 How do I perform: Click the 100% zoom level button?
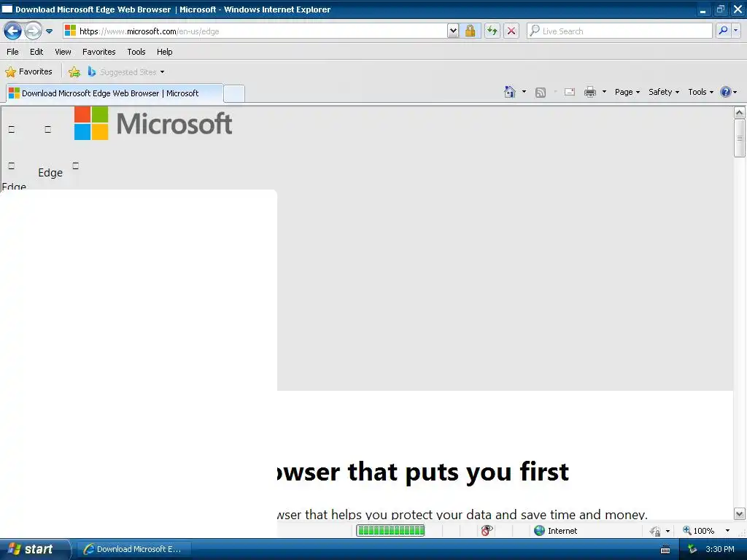click(698, 531)
